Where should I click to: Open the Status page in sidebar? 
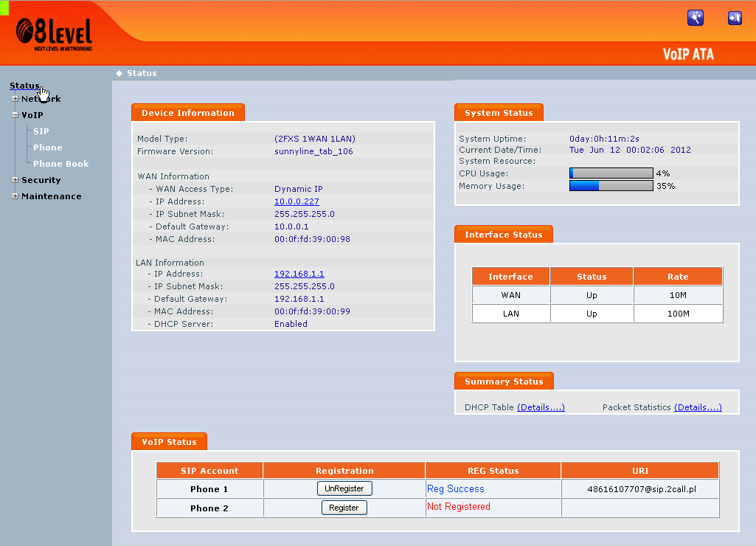tap(24, 86)
